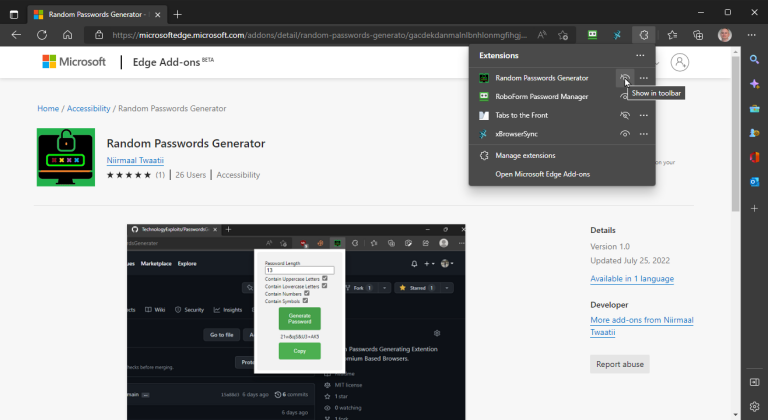768x420 pixels.
Task: Open more options for Extensions panel
Action: click(640, 55)
